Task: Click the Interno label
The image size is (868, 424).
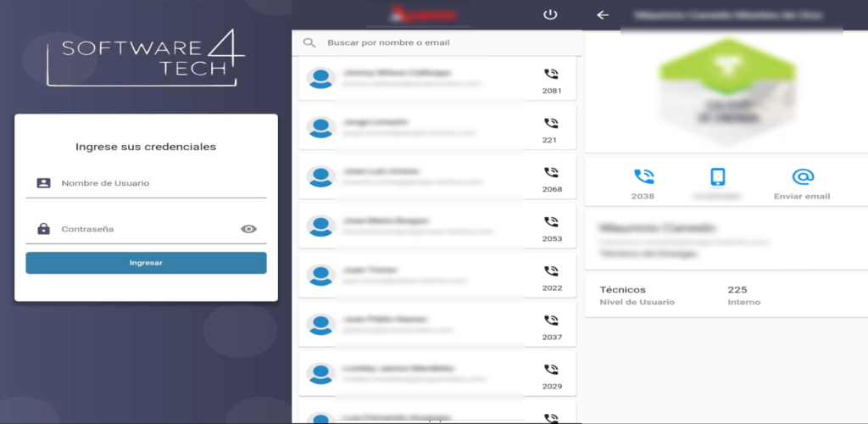Action: click(744, 302)
